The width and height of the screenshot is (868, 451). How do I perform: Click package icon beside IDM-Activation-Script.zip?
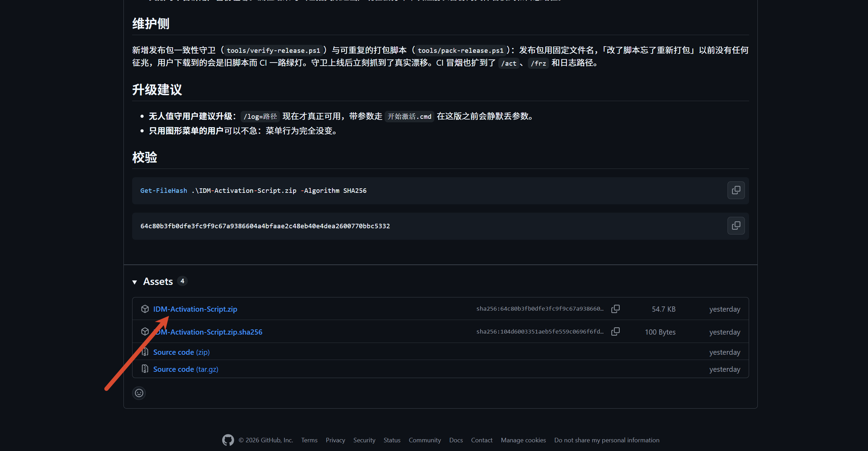[145, 309]
